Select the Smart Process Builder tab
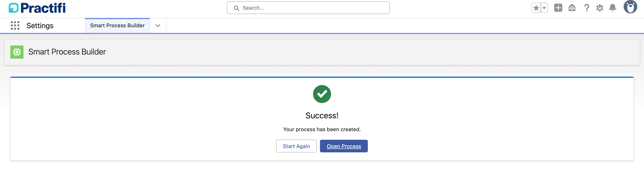This screenshot has width=644, height=174. [x=117, y=25]
